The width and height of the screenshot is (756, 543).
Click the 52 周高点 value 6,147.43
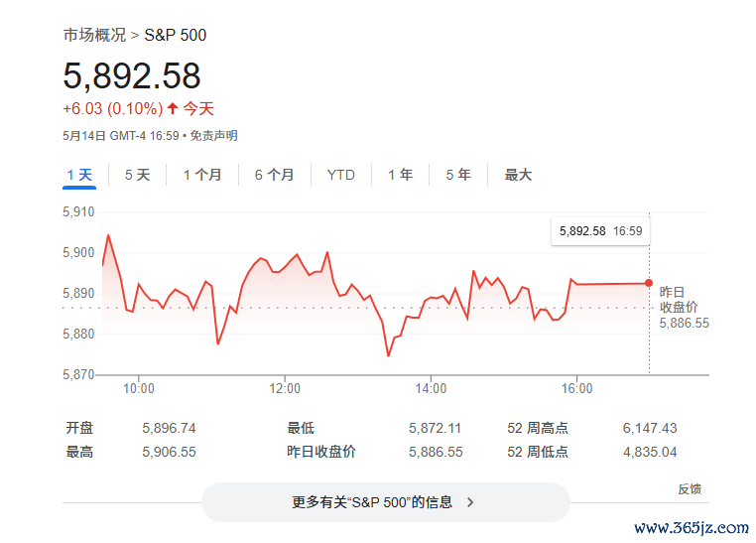pos(650,428)
